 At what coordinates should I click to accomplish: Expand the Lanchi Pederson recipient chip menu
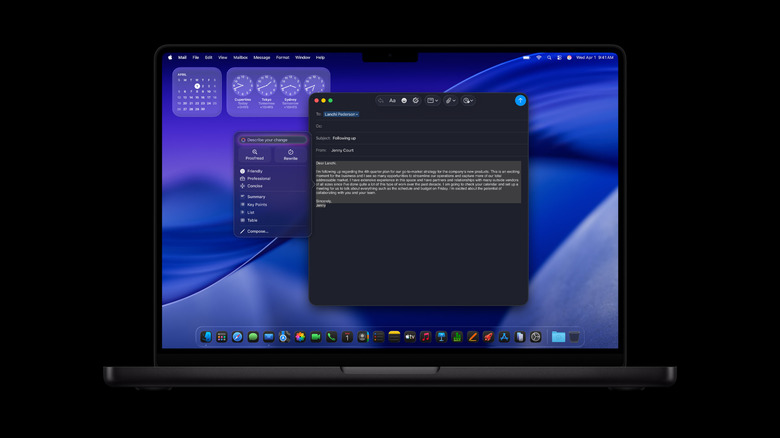point(341,114)
